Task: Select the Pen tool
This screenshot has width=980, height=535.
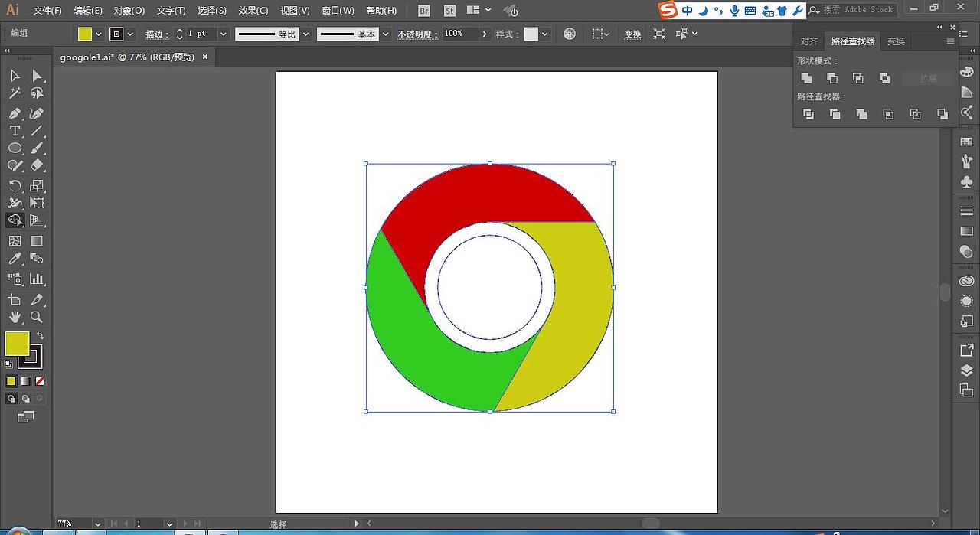Action: [16, 113]
